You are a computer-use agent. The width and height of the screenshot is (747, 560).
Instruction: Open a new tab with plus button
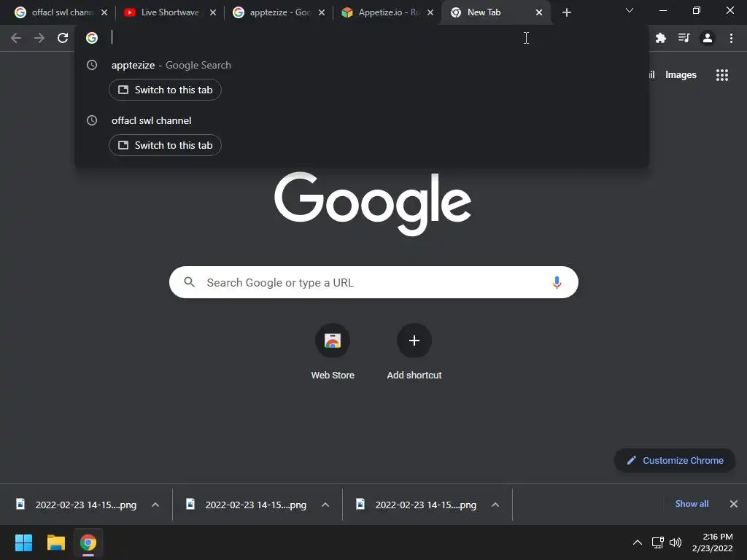pyautogui.click(x=566, y=13)
